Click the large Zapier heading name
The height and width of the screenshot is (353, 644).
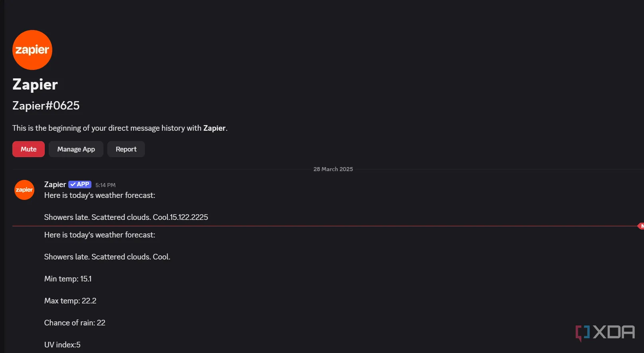35,84
